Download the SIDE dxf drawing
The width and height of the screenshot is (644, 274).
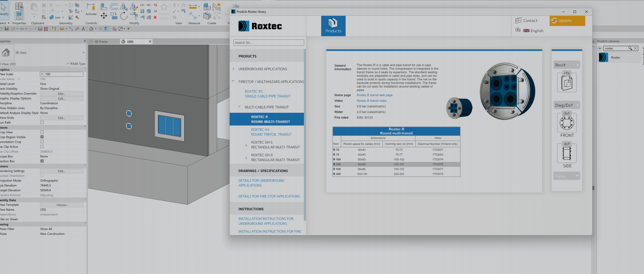(x=567, y=153)
